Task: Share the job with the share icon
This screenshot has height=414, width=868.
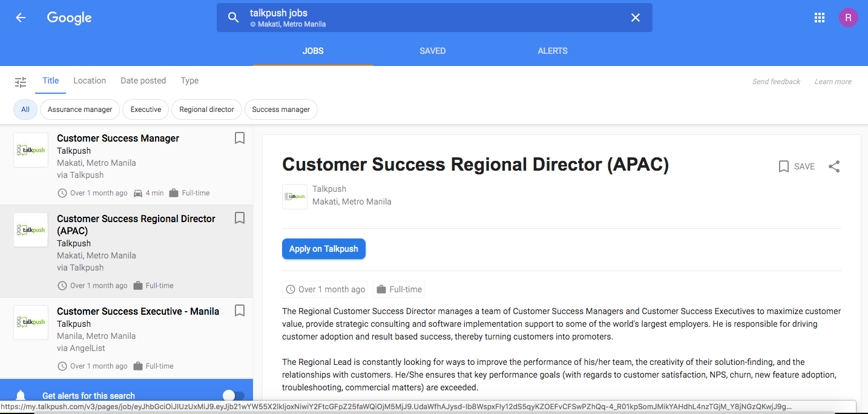Action: [x=834, y=166]
